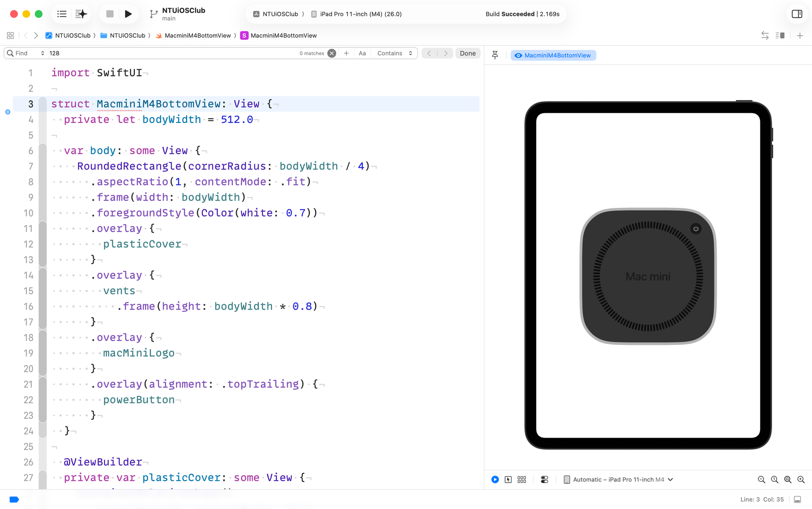Zoom out the preview canvas

click(761, 479)
